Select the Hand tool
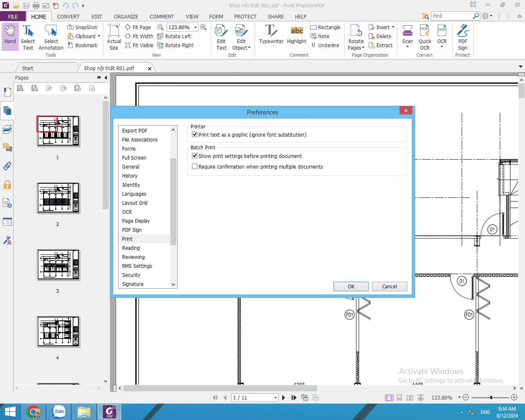 (x=10, y=36)
